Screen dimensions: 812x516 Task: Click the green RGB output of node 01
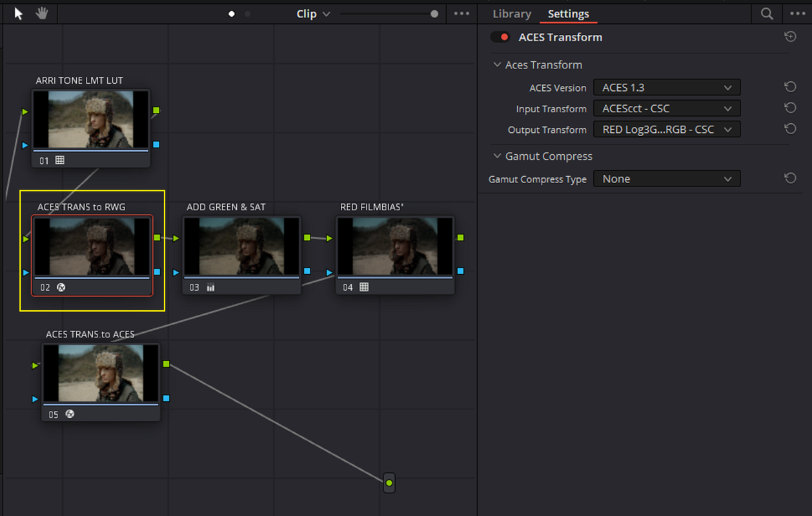pyautogui.click(x=156, y=110)
